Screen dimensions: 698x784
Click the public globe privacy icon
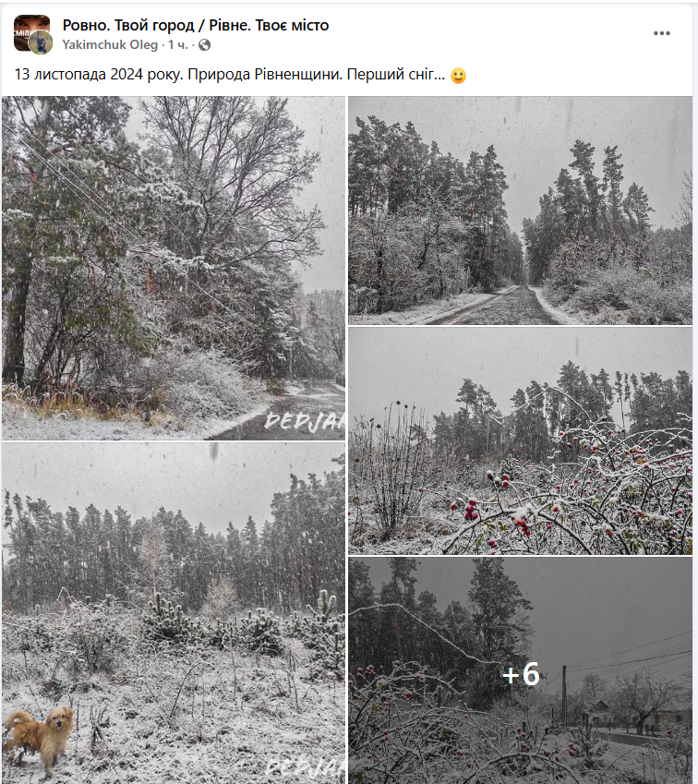204,45
